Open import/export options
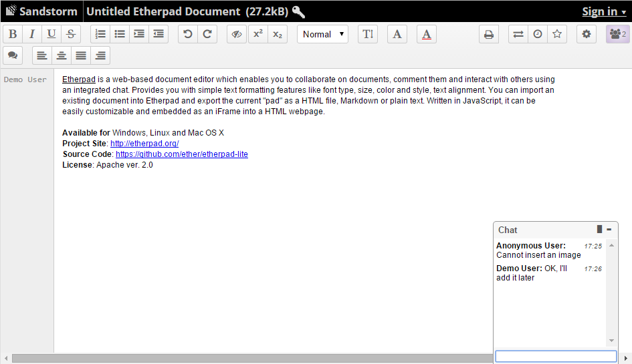Viewport: 632px width, 364px height. click(518, 34)
